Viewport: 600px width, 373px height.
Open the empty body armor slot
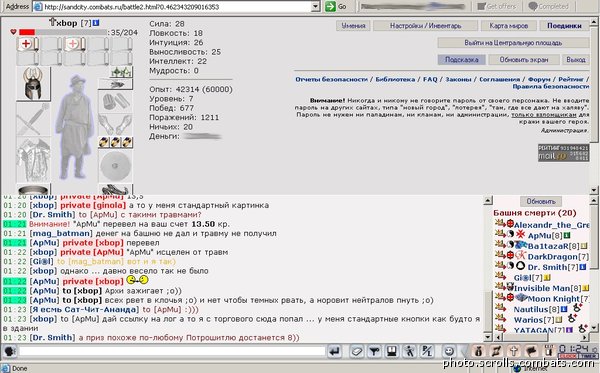(x=33, y=160)
